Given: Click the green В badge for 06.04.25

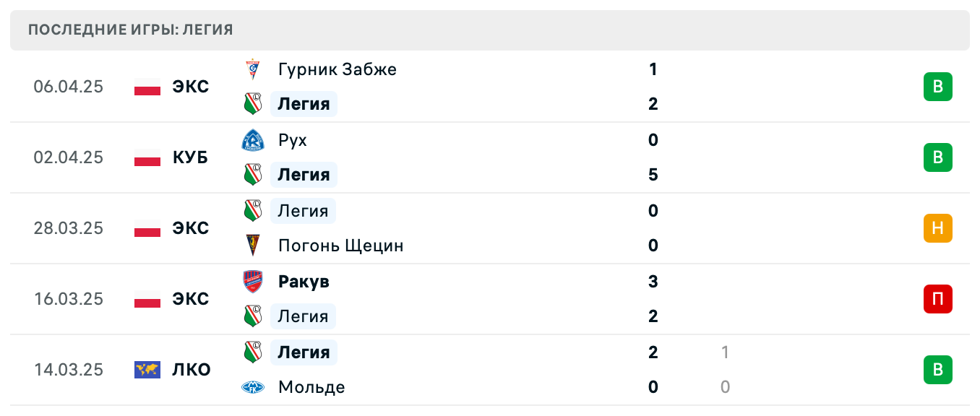Looking at the screenshot, I should coord(937,87).
